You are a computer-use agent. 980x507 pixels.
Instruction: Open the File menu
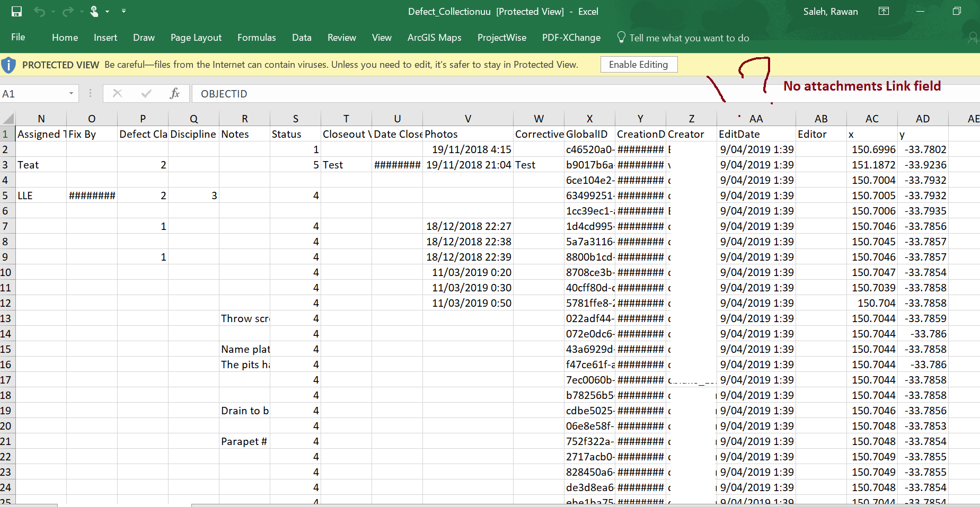tap(18, 37)
